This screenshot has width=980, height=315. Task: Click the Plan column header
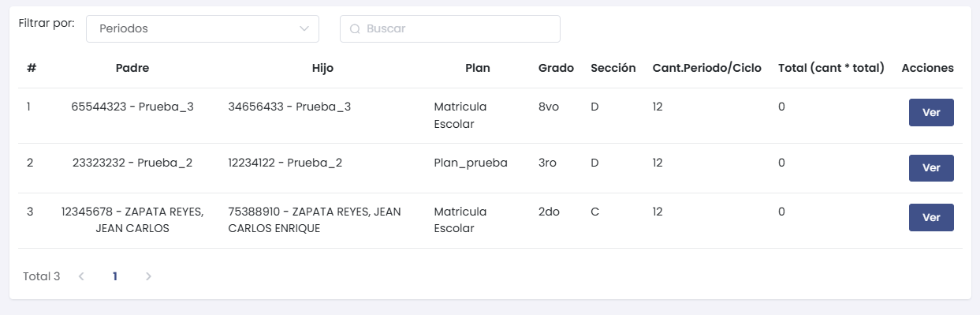tap(478, 68)
